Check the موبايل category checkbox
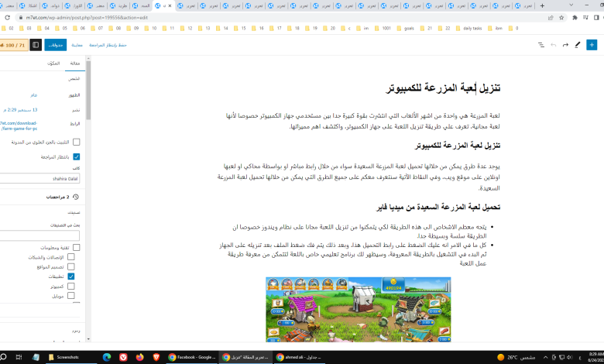 (x=71, y=295)
